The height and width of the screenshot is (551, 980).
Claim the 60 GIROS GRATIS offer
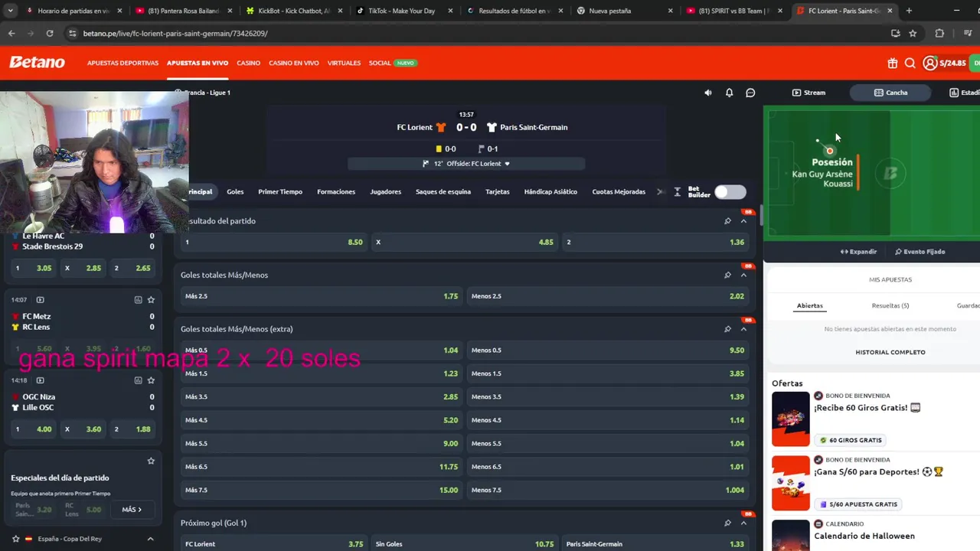[x=851, y=440]
